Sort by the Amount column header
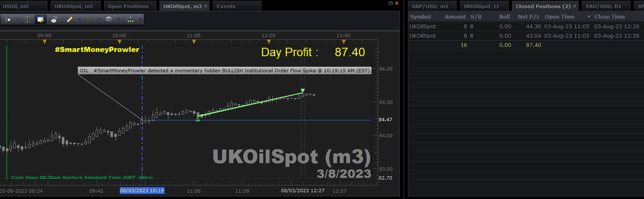Image resolution: width=644 pixels, height=199 pixels. point(455,17)
